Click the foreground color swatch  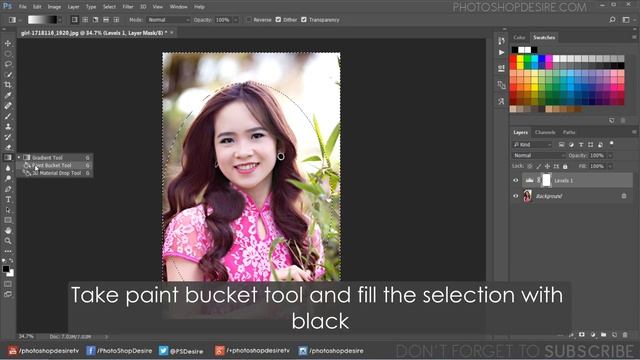coord(5,269)
